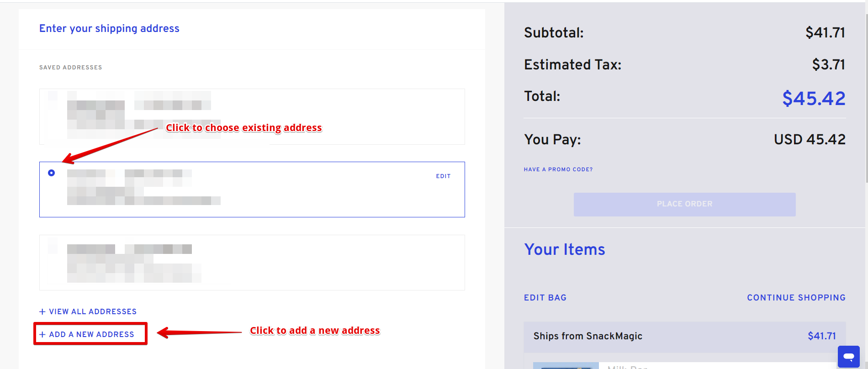Screen dimensions: 868x369
Task: Click Continue Shopping link
Action: click(796, 298)
